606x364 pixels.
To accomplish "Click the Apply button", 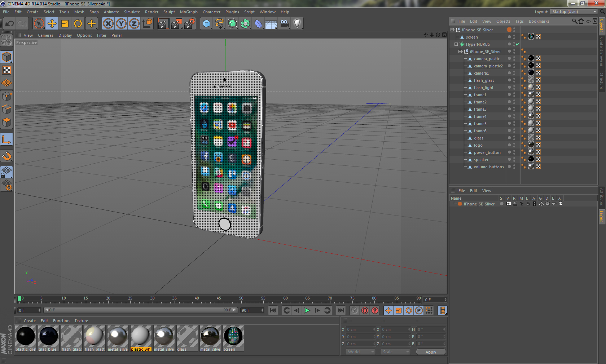I will pyautogui.click(x=431, y=352).
